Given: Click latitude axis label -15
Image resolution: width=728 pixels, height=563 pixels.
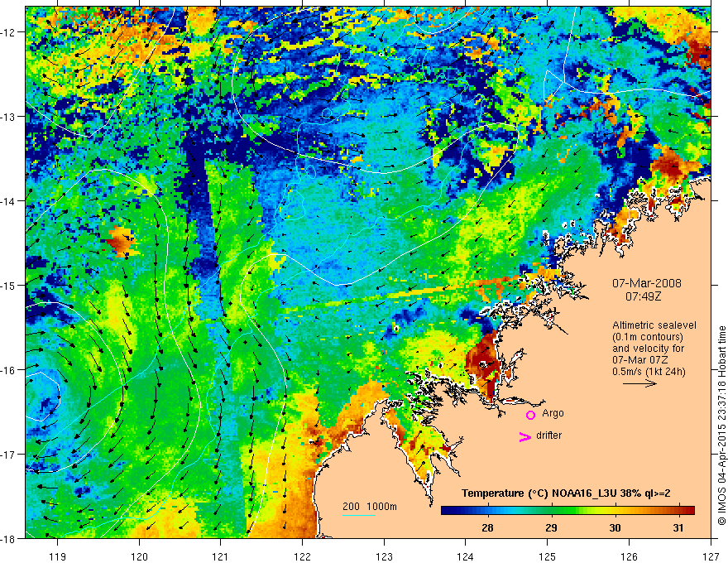Looking at the screenshot, I should [x=9, y=286].
